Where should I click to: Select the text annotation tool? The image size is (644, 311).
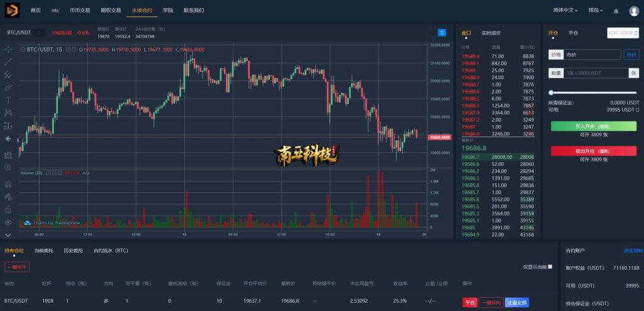tap(8, 100)
